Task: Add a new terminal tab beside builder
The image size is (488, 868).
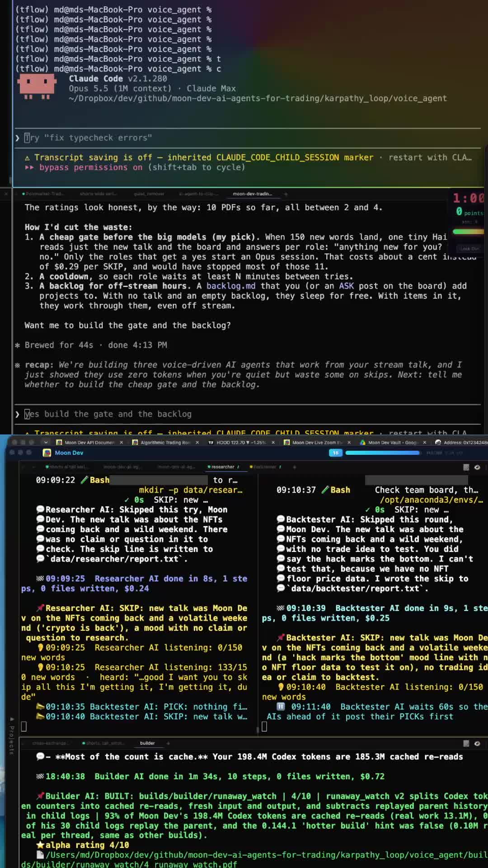Action: point(168,743)
